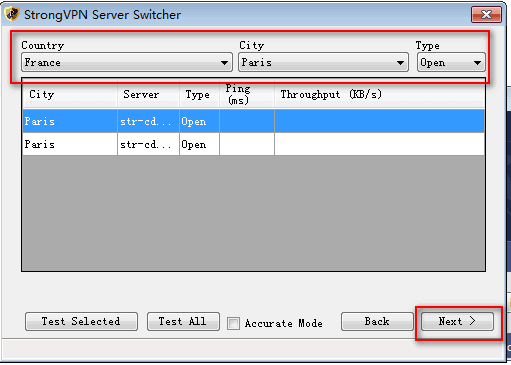Open the Type dropdown showing Open

click(x=451, y=62)
